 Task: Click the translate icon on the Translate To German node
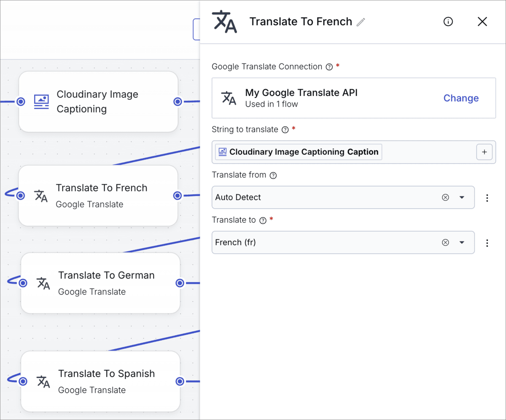pyautogui.click(x=43, y=283)
